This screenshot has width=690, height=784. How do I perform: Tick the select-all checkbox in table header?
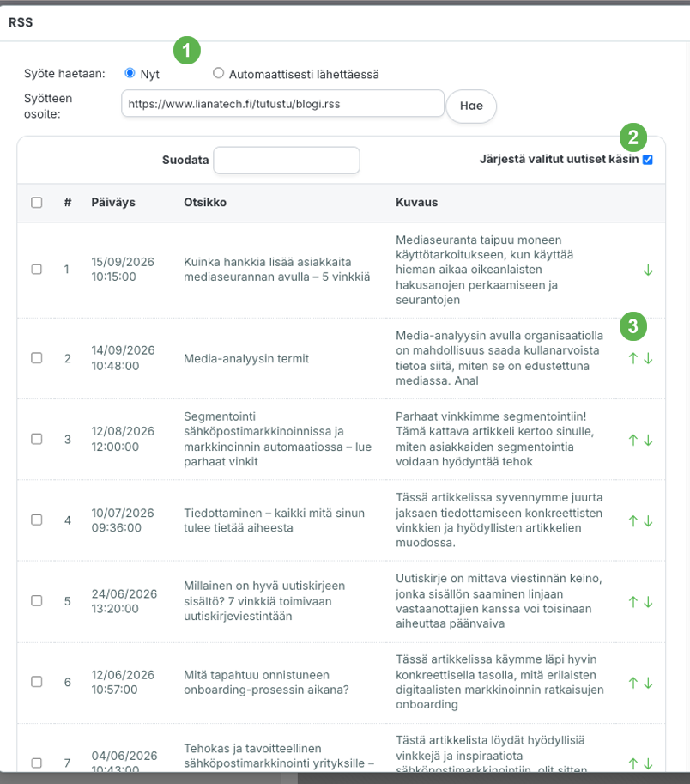(x=36, y=202)
